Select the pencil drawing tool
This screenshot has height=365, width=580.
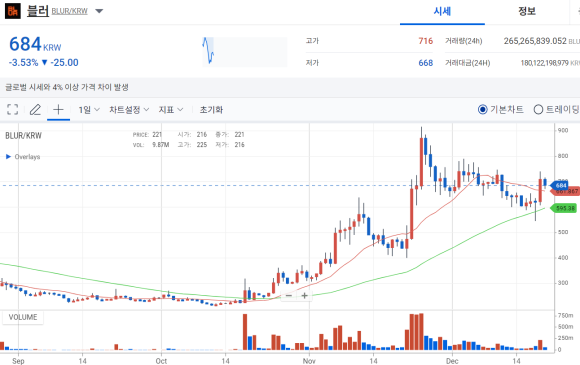[35, 109]
